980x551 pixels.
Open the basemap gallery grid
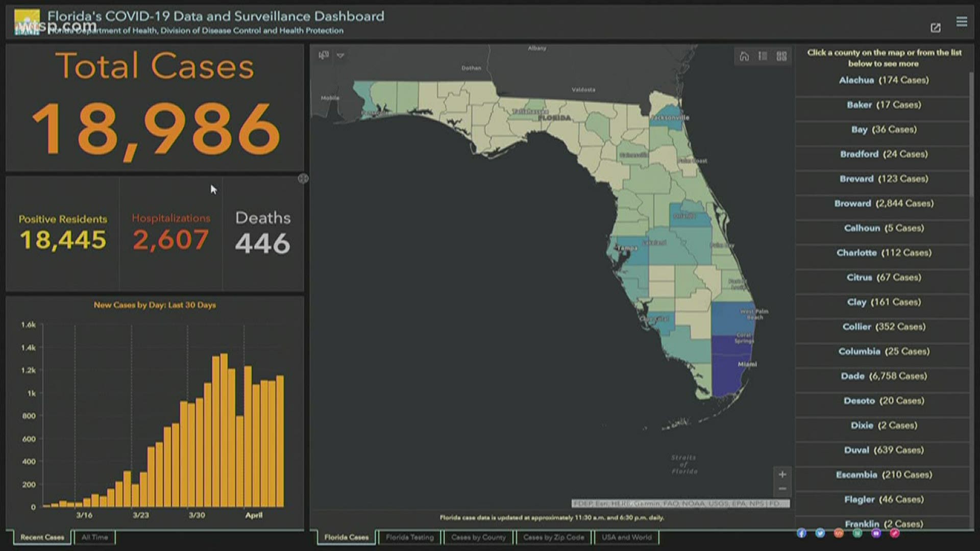tap(781, 56)
